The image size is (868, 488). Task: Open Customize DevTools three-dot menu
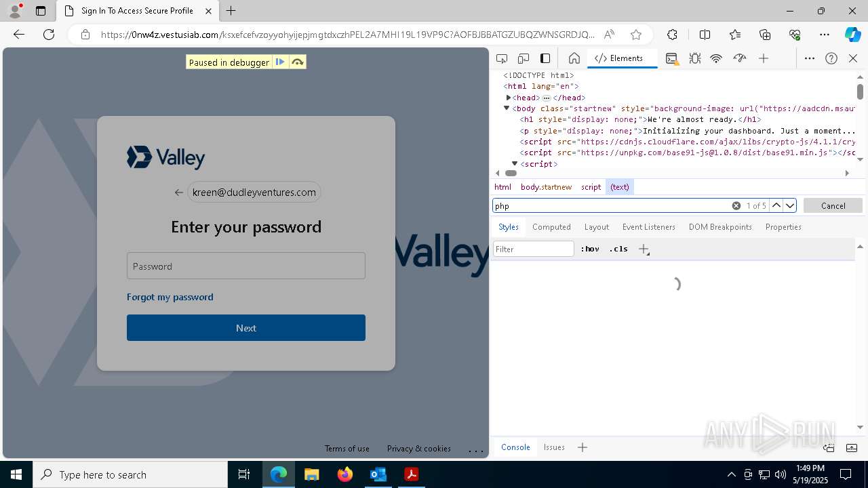coord(809,58)
